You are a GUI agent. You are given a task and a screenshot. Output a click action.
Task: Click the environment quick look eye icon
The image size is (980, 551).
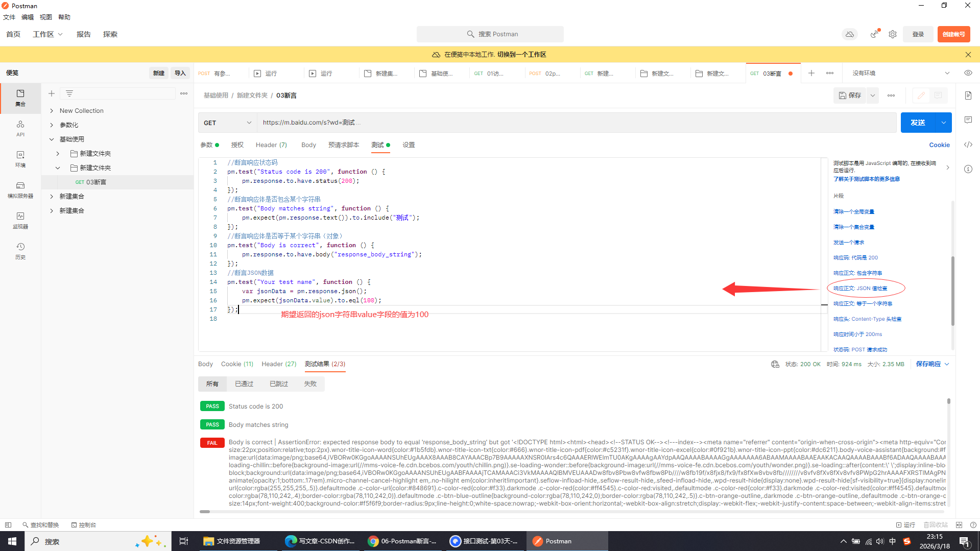968,73
